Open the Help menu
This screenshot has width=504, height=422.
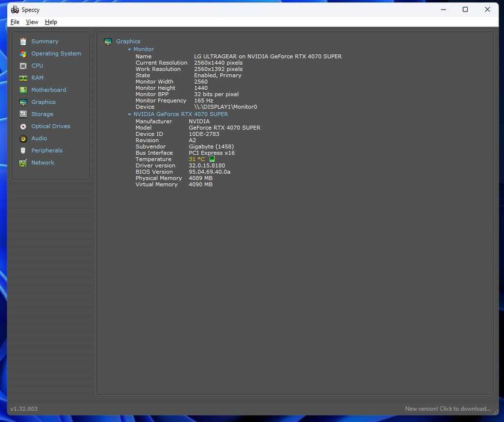(x=51, y=22)
